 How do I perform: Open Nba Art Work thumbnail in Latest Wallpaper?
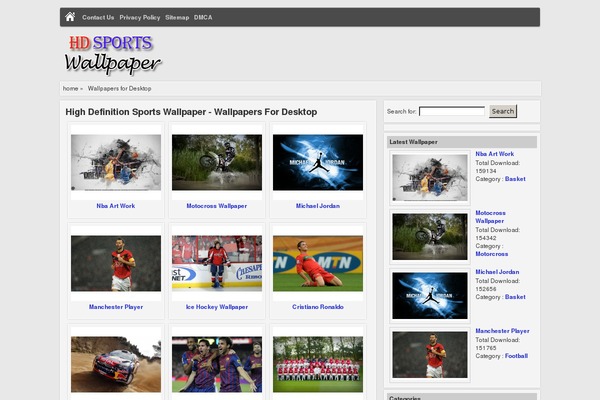[x=430, y=178]
